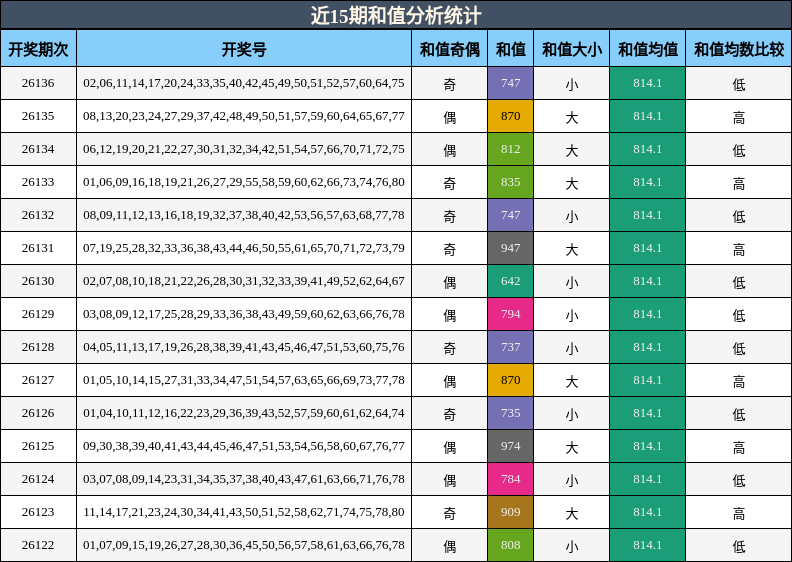Click purple sum cell 747 in row 26136
The image size is (792, 562).
pos(511,83)
